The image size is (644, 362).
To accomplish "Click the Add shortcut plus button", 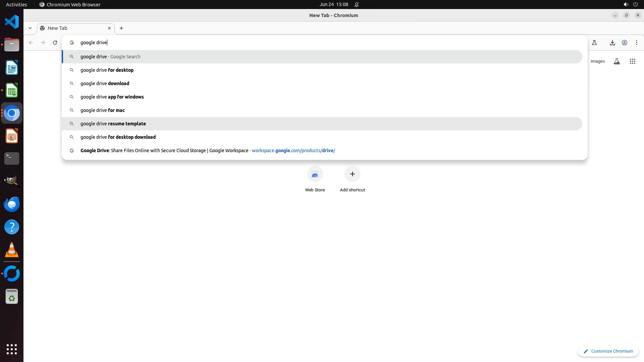I will (x=352, y=174).
